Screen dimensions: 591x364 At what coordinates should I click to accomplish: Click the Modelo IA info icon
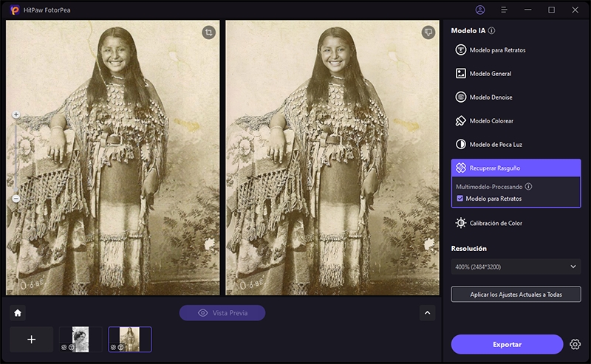point(491,30)
